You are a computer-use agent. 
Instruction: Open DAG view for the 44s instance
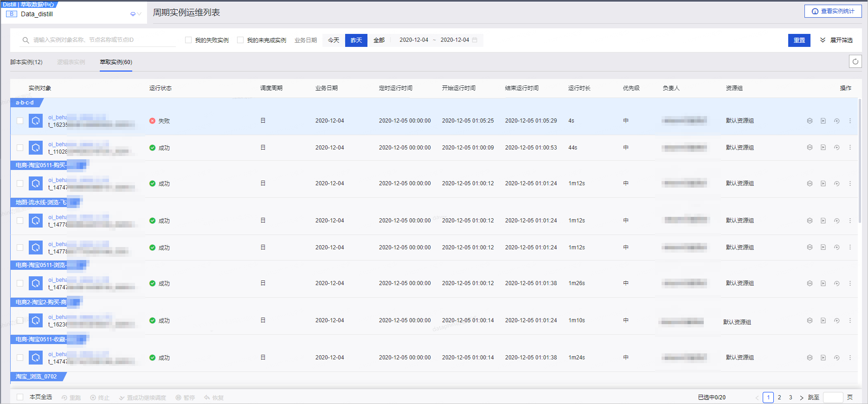click(810, 148)
